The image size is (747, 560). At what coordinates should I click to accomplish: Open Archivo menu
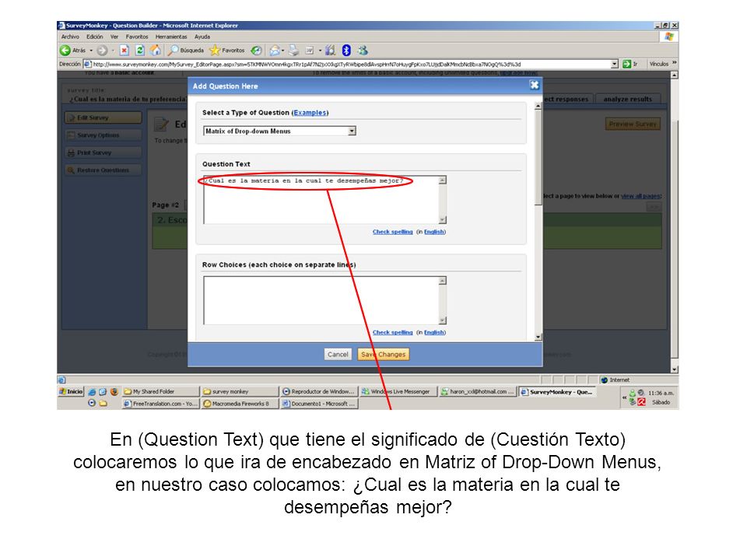(x=70, y=37)
